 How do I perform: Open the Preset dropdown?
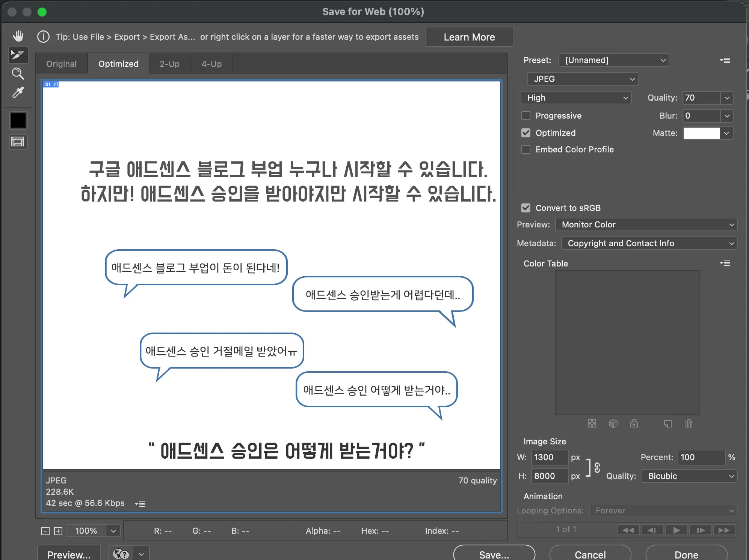(613, 60)
